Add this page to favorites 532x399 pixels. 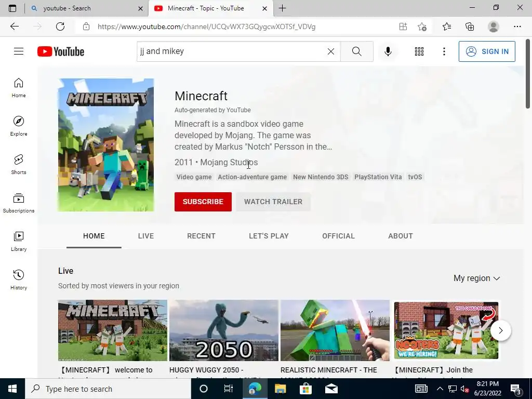(x=422, y=26)
